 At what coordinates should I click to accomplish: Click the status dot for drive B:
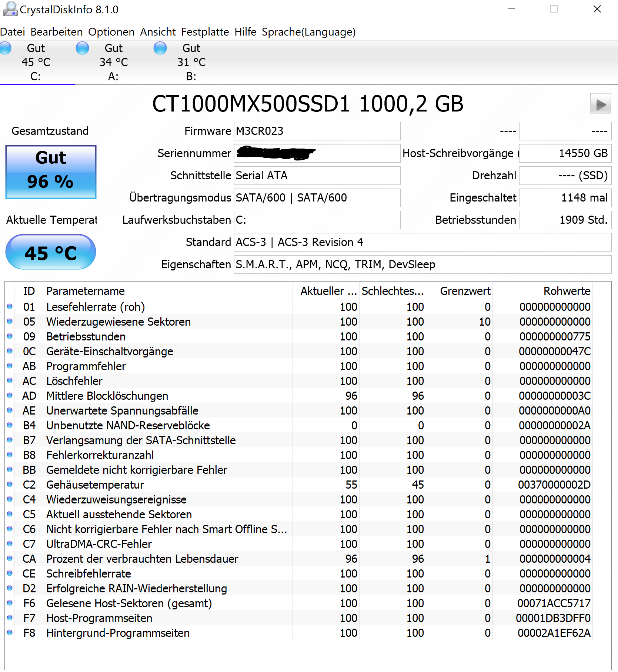coord(160,48)
